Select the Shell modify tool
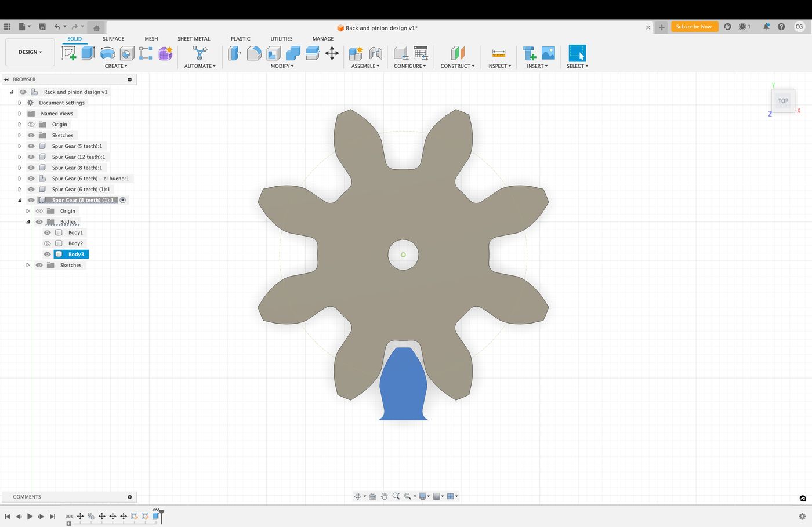This screenshot has width=812, height=527. click(x=274, y=53)
